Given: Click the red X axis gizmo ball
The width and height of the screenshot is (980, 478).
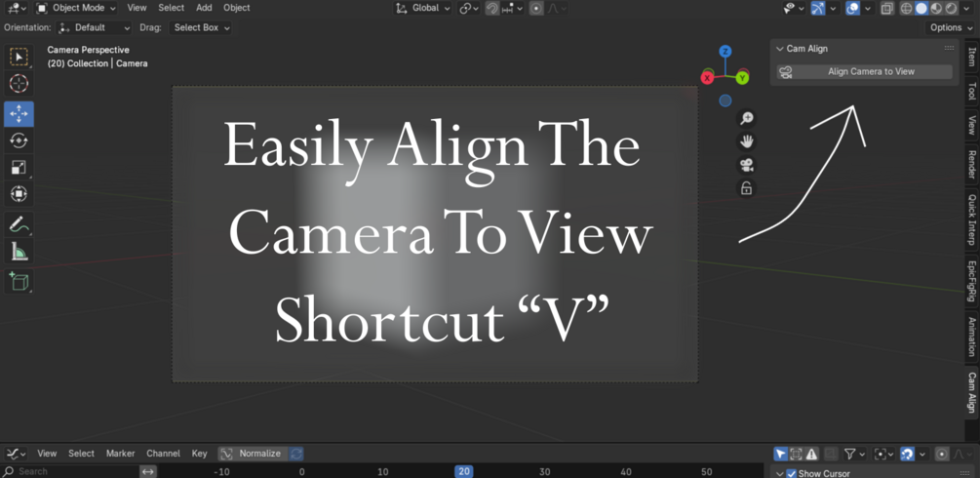Looking at the screenshot, I should point(708,78).
